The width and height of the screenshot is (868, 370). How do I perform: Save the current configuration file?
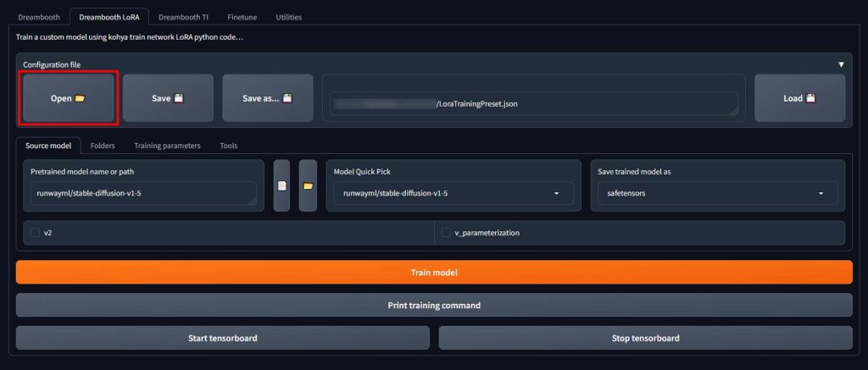click(168, 98)
